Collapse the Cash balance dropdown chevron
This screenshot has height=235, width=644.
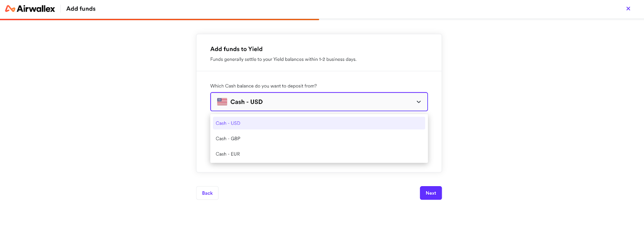(x=419, y=102)
